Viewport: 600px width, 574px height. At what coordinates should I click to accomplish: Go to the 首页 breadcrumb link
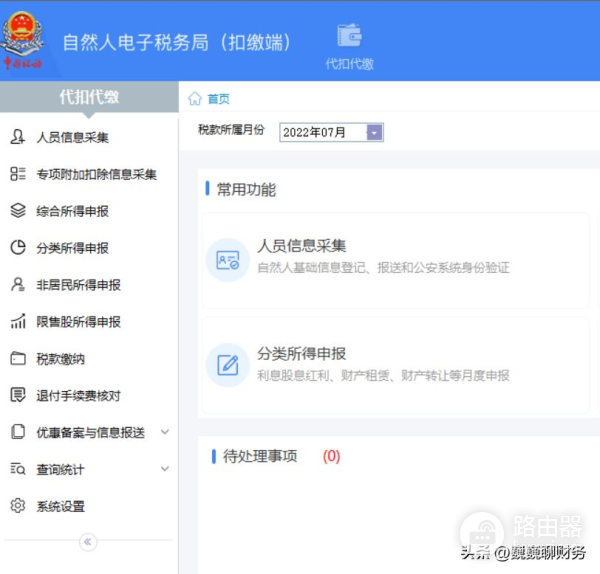click(x=218, y=99)
